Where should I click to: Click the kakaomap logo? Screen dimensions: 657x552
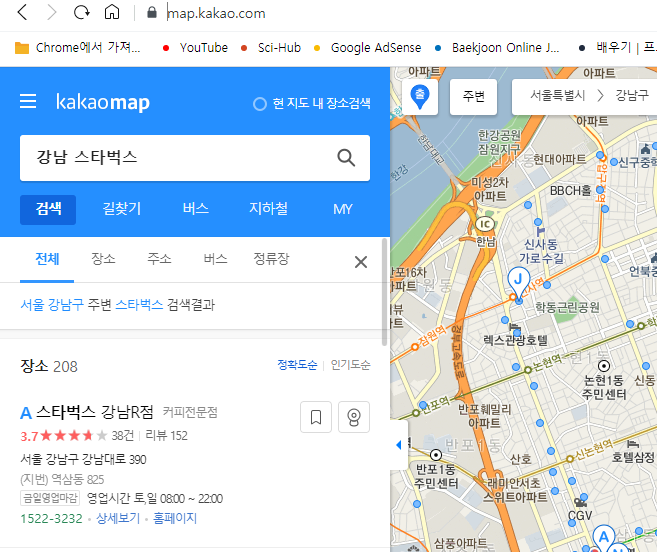click(103, 102)
